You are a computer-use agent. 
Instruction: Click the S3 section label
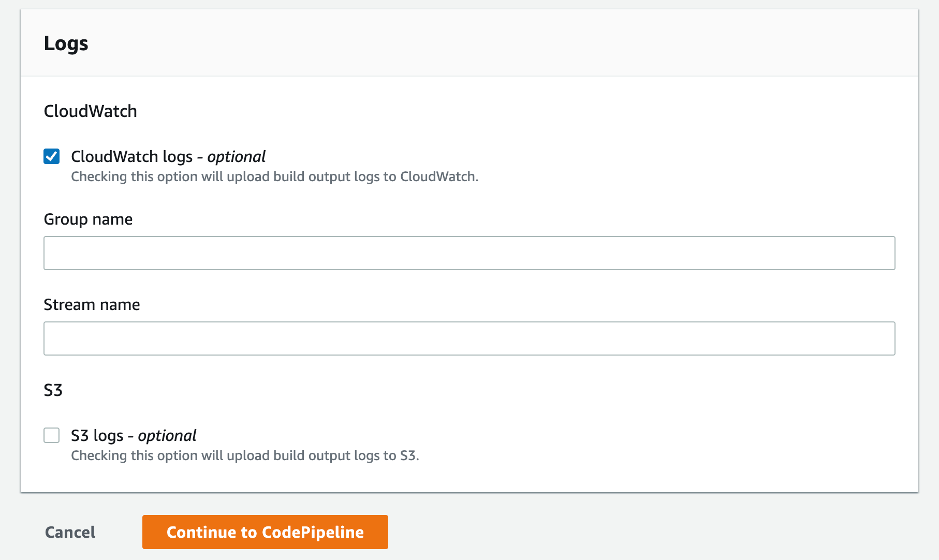pos(53,390)
